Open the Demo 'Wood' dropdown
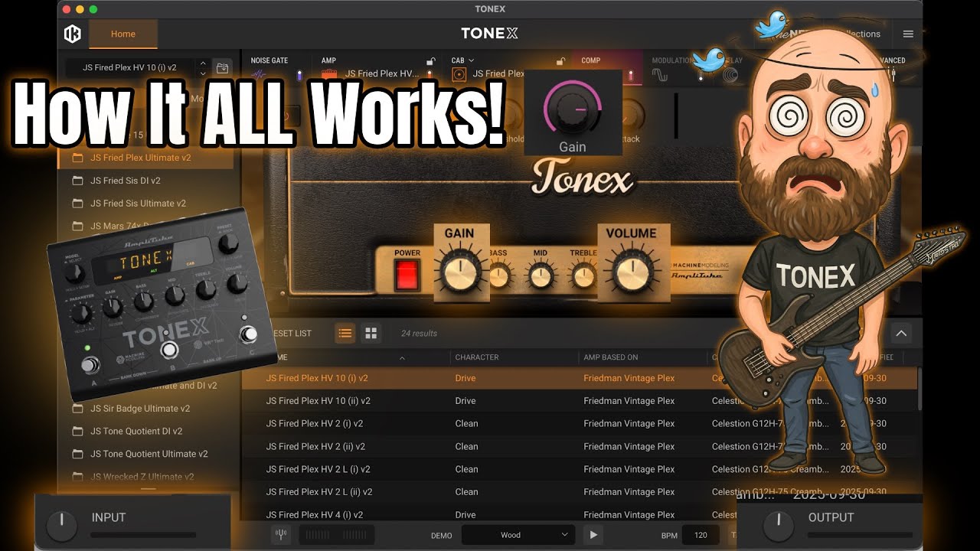Image resolution: width=980 pixels, height=551 pixels. pos(518,535)
